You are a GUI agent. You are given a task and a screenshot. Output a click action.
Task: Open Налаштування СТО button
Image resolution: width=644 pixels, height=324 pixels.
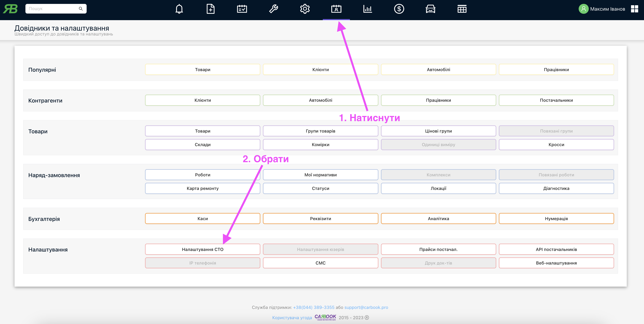(x=203, y=249)
